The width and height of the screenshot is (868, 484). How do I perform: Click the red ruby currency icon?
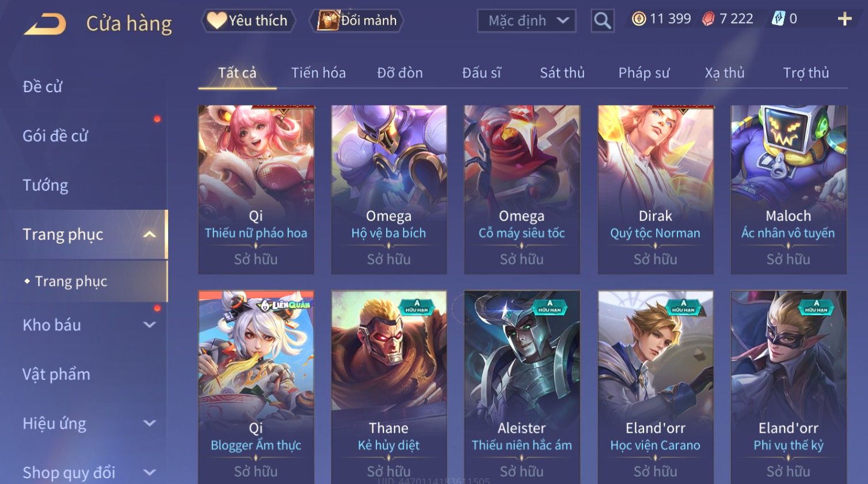[x=709, y=19]
